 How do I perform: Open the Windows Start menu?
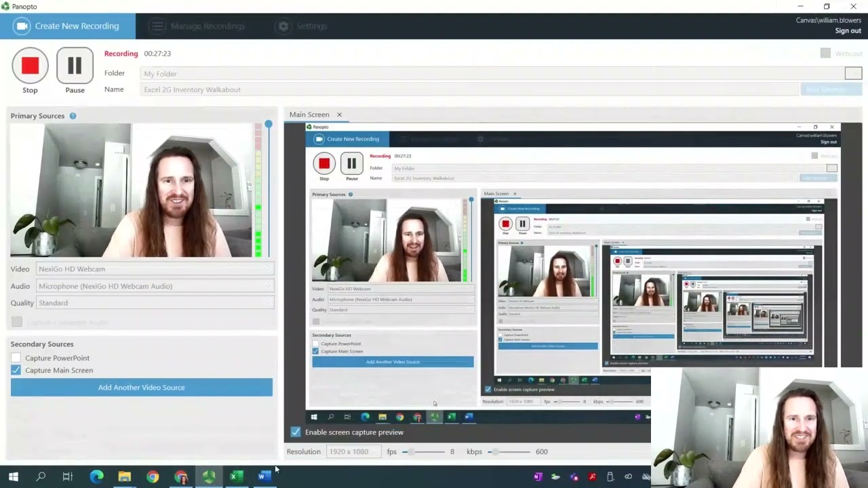click(14, 476)
